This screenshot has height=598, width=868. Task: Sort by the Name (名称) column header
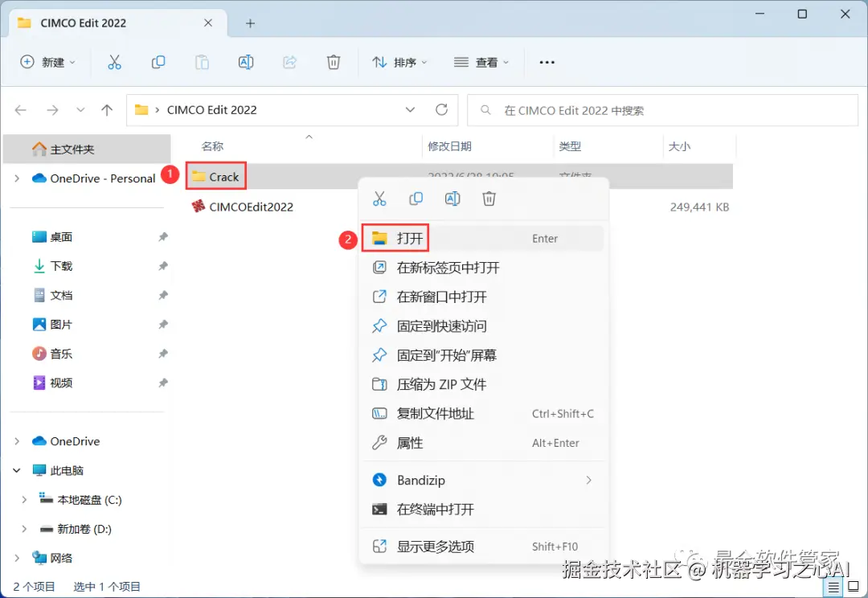pos(212,146)
